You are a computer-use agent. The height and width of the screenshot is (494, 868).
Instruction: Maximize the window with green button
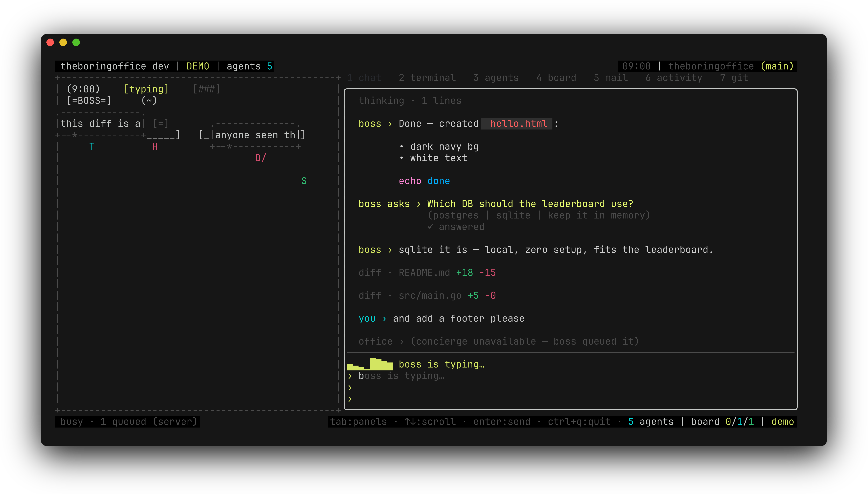tap(76, 42)
